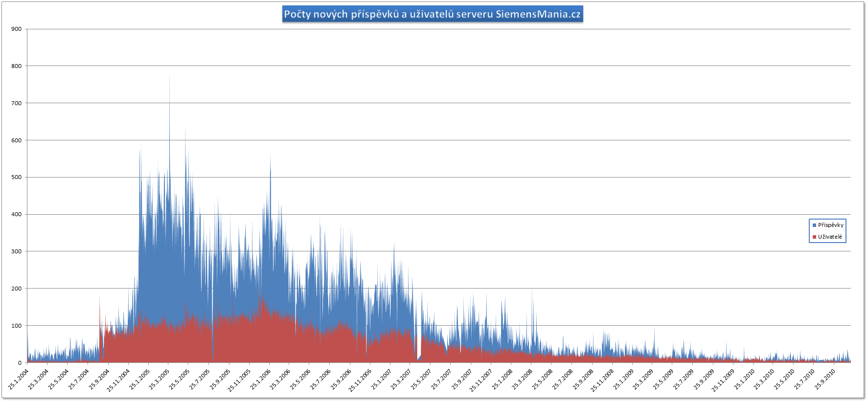
Task: Select the 25.3.2006 date axis label
Action: [280, 380]
